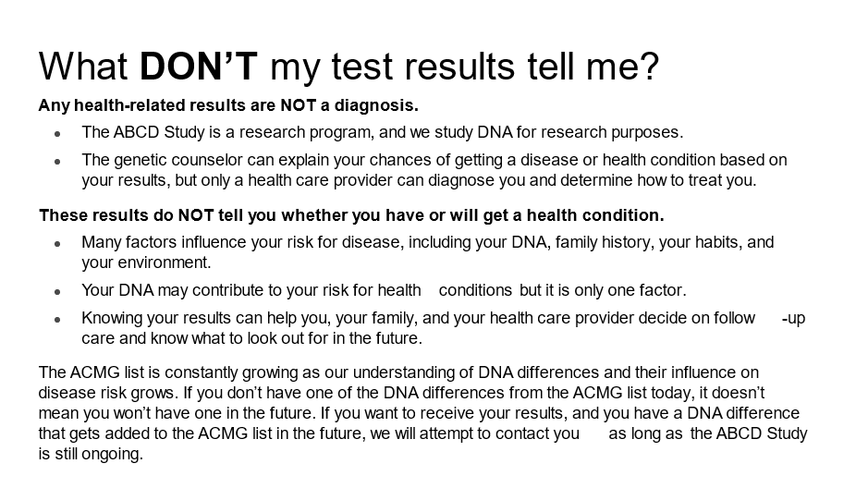Click the slide title "What DON'T my test results tell me?"
This screenshot has height=488, width=868.
pos(348,67)
